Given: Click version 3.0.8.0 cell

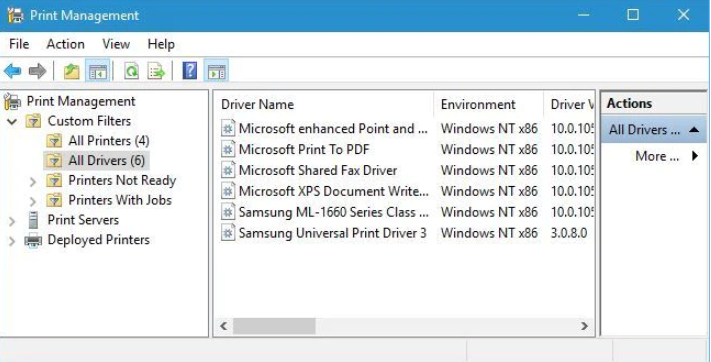Looking at the screenshot, I should (569, 233).
